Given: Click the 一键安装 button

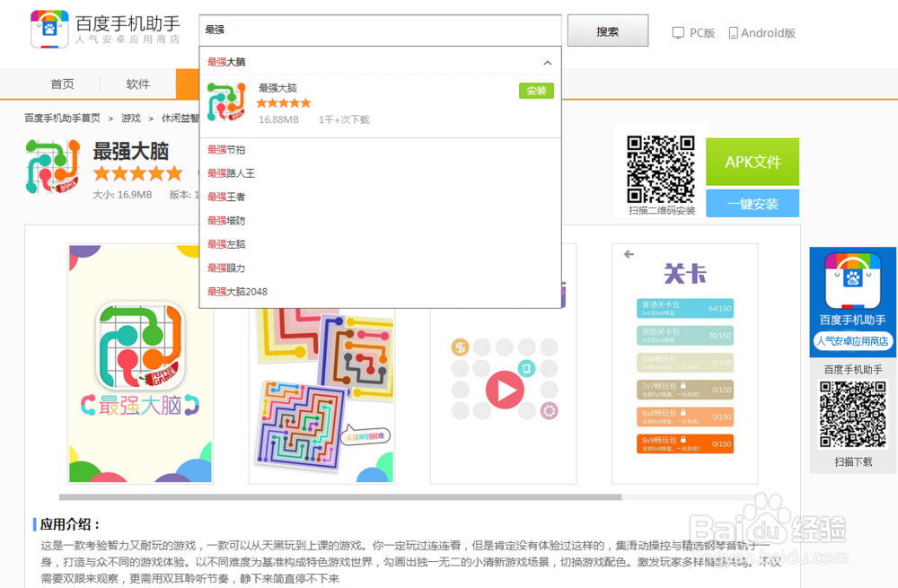Looking at the screenshot, I should click(x=753, y=204).
